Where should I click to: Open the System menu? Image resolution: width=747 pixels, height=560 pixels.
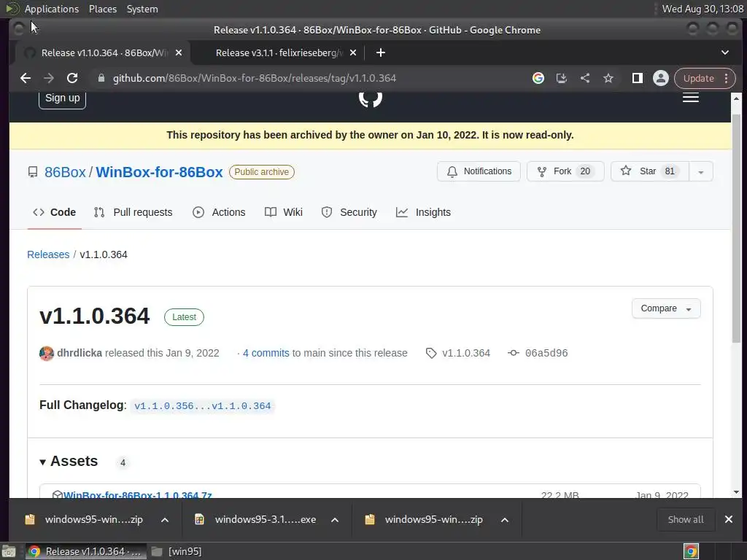(142, 9)
